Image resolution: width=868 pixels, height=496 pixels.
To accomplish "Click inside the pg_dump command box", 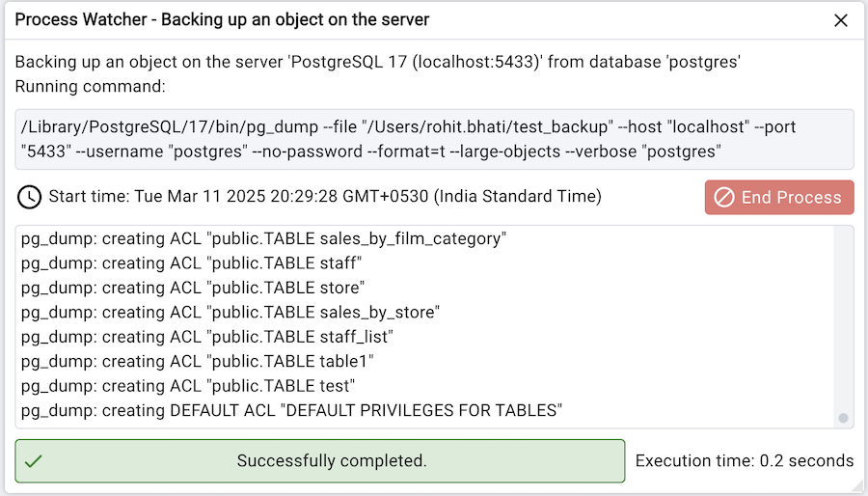I will 434,139.
